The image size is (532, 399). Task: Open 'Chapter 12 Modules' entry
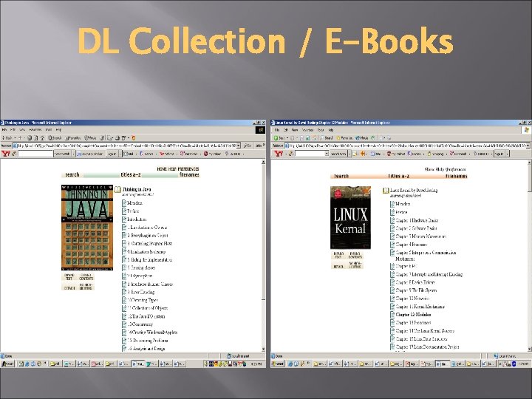click(413, 315)
